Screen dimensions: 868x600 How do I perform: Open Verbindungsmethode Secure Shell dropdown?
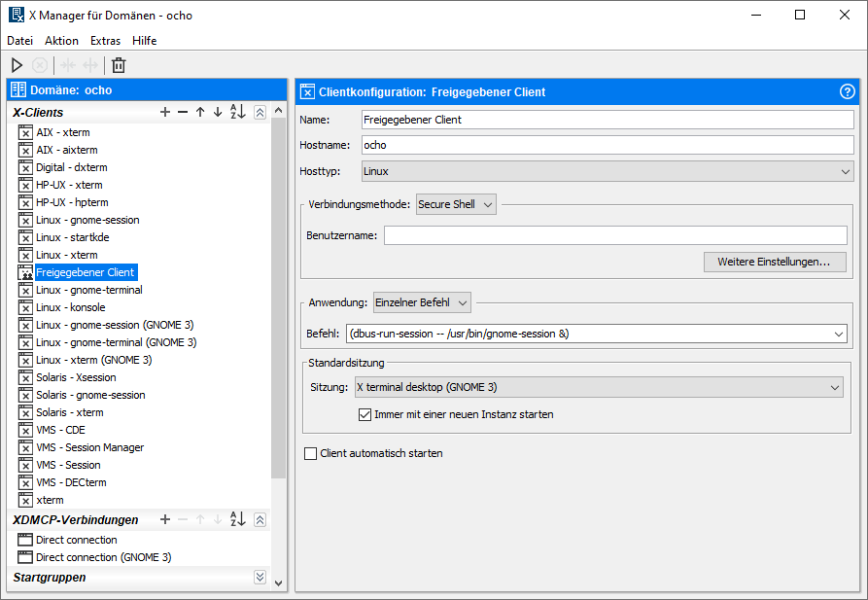pyautogui.click(x=456, y=204)
